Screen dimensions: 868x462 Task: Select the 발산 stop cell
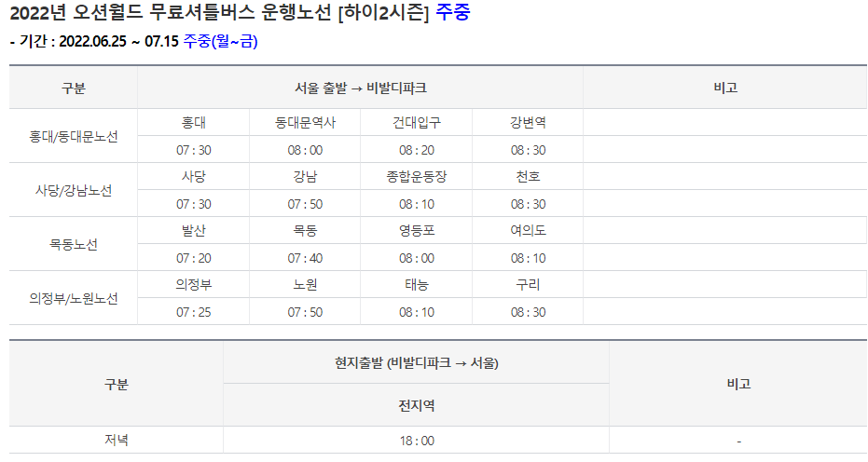(x=194, y=231)
